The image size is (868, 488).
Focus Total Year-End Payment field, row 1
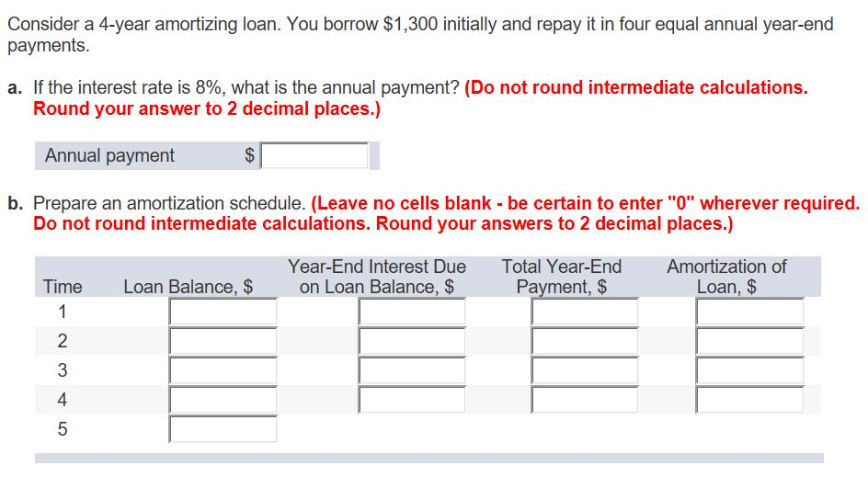(585, 312)
